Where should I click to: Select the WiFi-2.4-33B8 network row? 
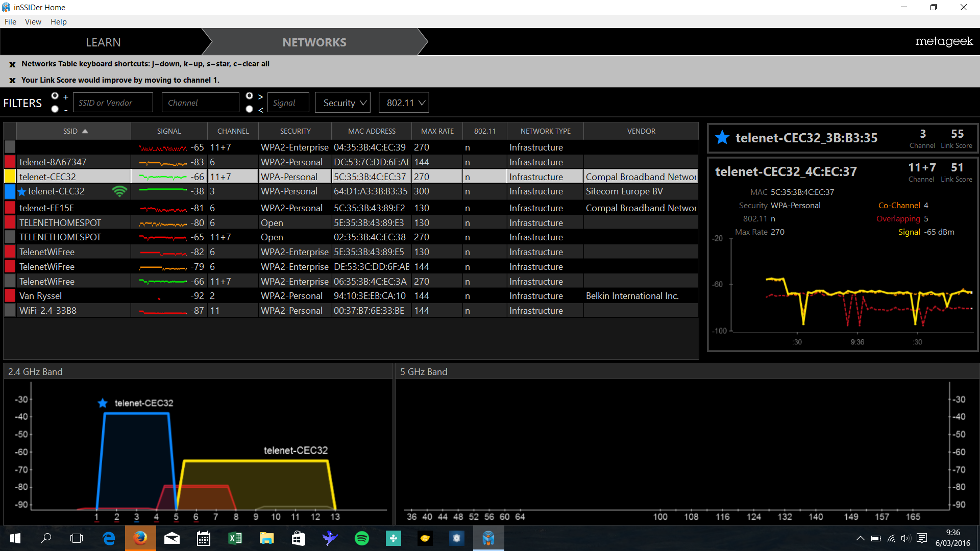pos(351,310)
